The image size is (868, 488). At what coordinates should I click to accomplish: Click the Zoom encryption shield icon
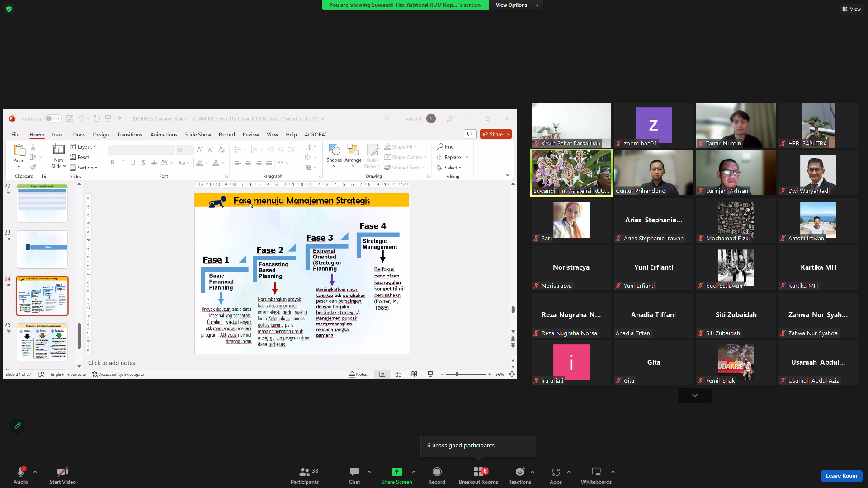(9, 9)
